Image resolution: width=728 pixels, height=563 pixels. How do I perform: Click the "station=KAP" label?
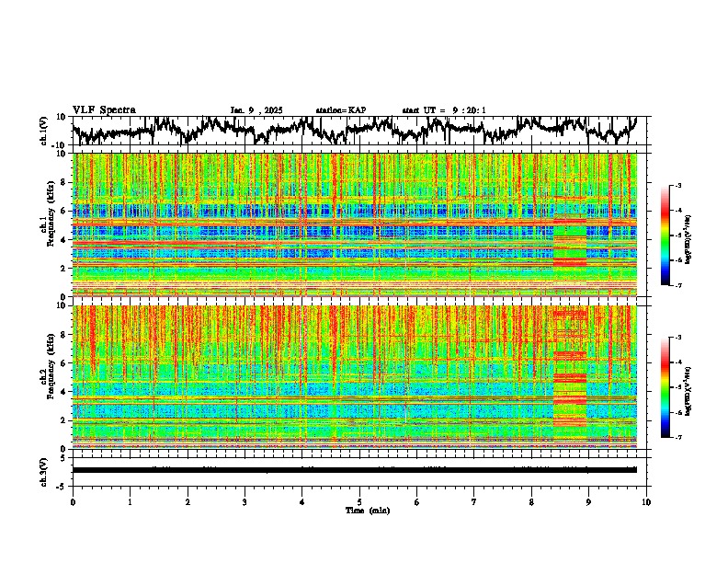point(341,110)
